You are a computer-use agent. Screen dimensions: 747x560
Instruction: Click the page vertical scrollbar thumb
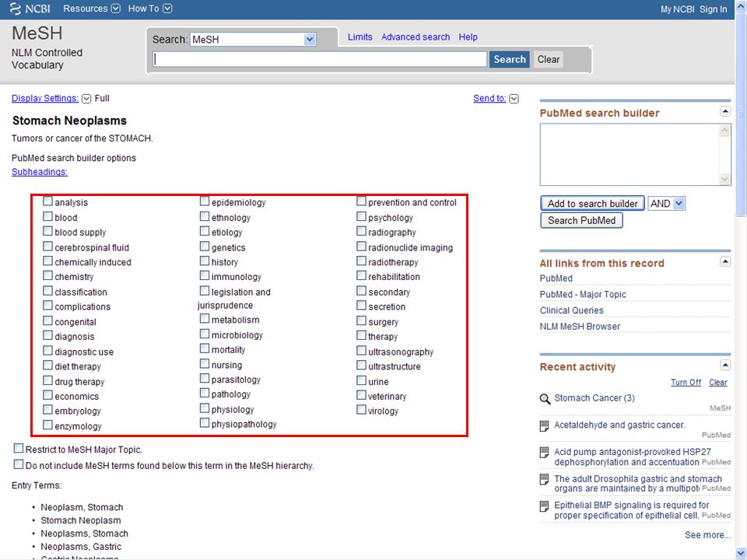[741, 114]
